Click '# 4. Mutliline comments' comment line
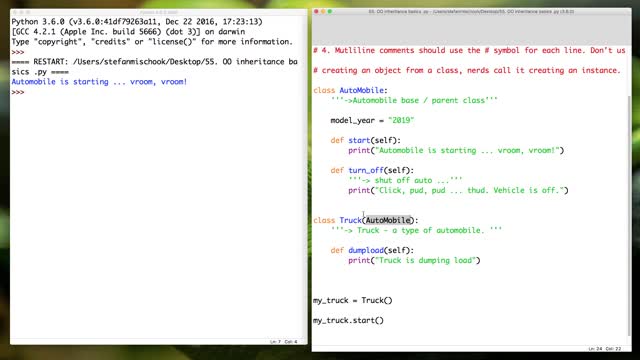Viewport: 640px width, 360px height. click(x=469, y=50)
